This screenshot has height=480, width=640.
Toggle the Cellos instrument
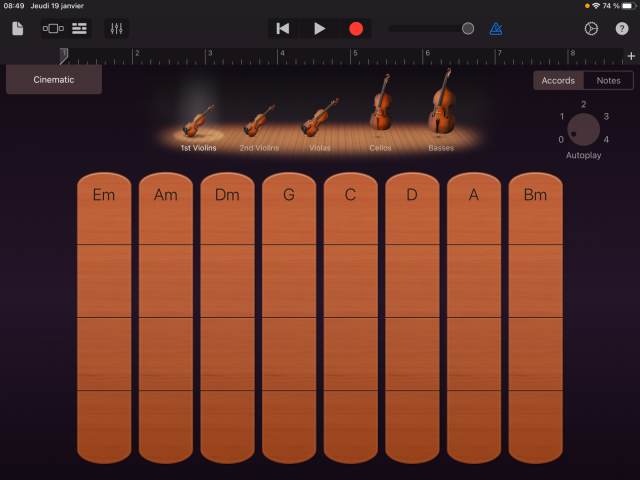[x=380, y=108]
